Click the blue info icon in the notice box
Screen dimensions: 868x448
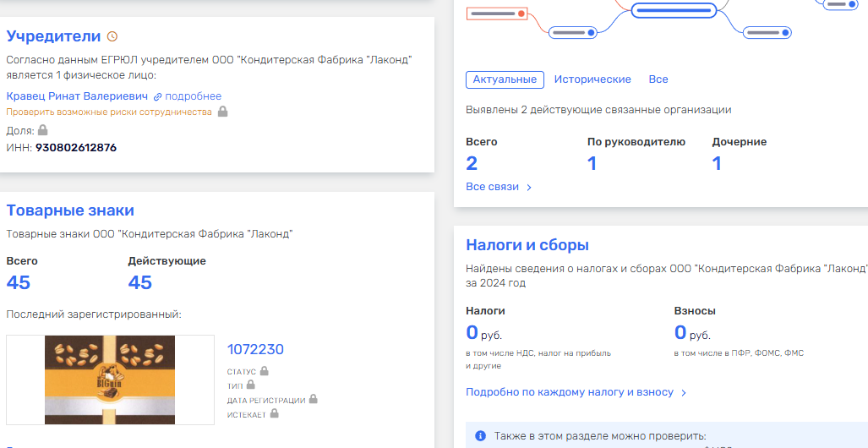481,435
